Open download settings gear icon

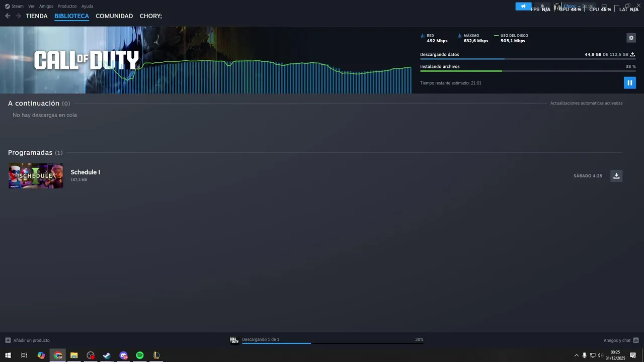click(x=631, y=38)
